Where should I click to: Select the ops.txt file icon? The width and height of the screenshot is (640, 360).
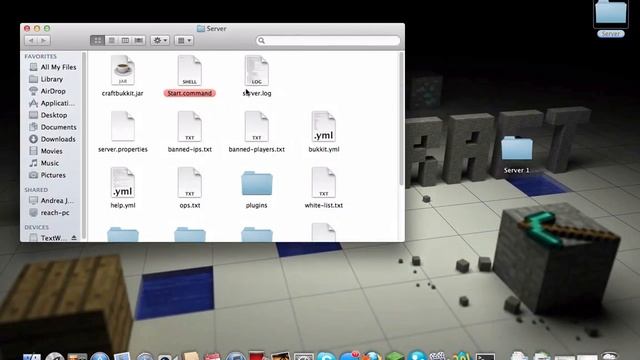(x=189, y=182)
